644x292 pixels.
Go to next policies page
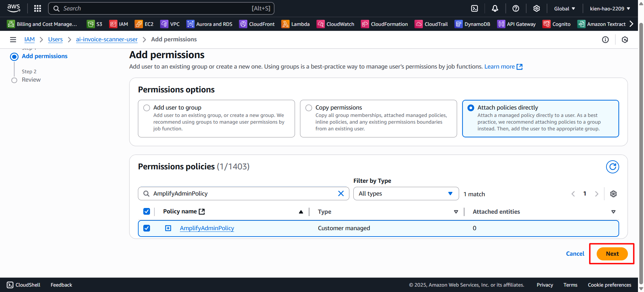click(597, 194)
